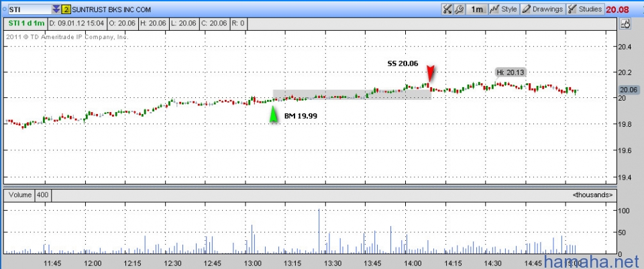644x269 pixels.
Task: Click the range value R: 0
Action: [238, 23]
